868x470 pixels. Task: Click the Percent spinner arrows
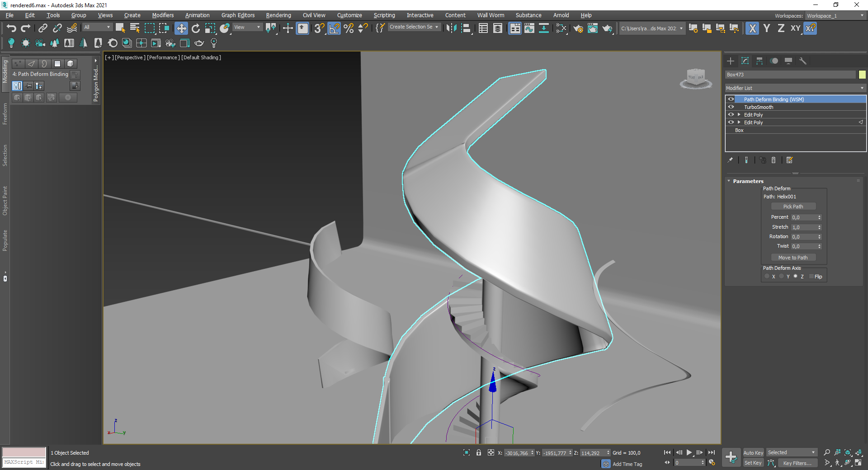[x=819, y=217]
